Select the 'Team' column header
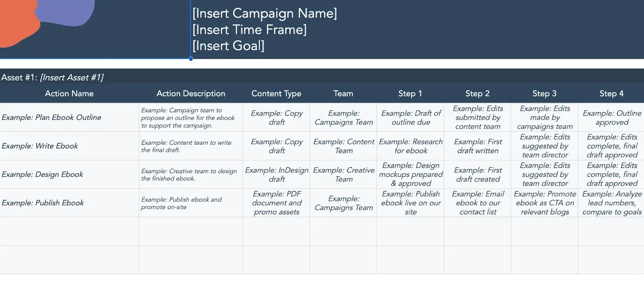The image size is (644, 287). coord(343,93)
